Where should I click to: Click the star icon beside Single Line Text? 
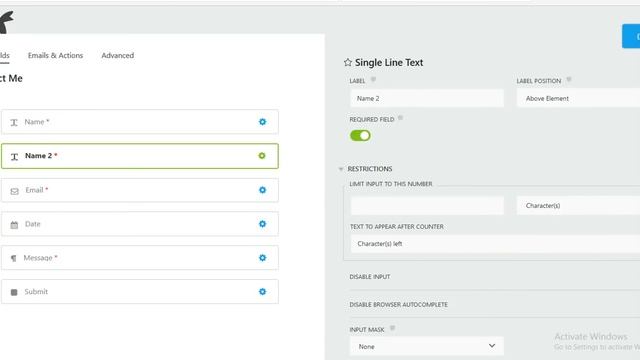348,62
